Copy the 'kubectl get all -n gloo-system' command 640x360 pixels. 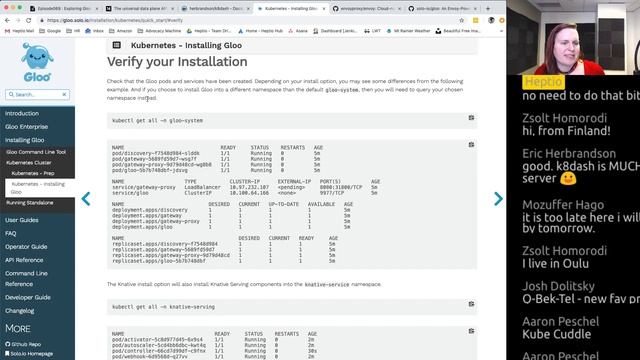pyautogui.click(x=471, y=118)
